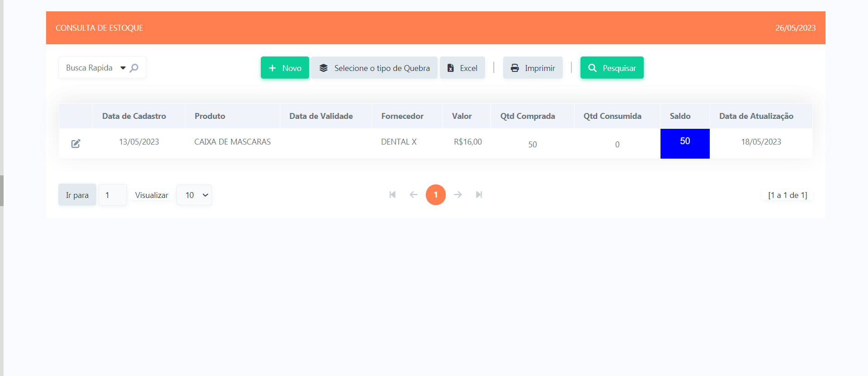Click the green Novo button
This screenshot has width=868, height=376.
click(x=285, y=68)
